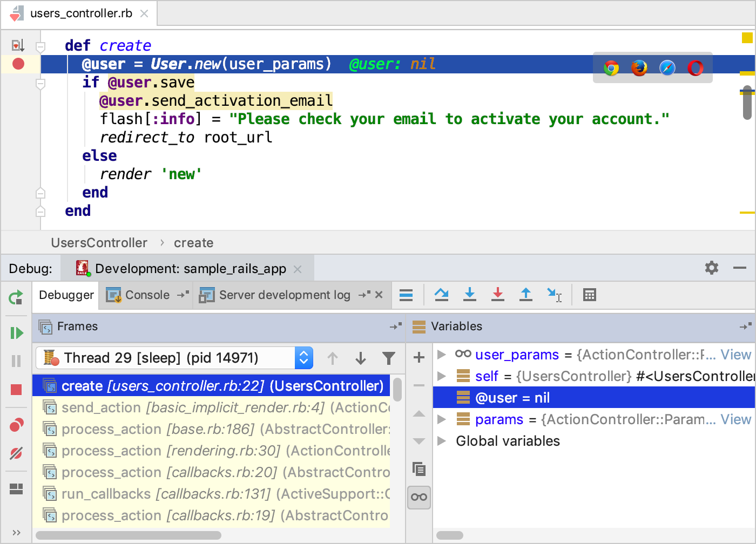Collapse the create method fold marker
This screenshot has width=756, height=544.
[x=40, y=47]
